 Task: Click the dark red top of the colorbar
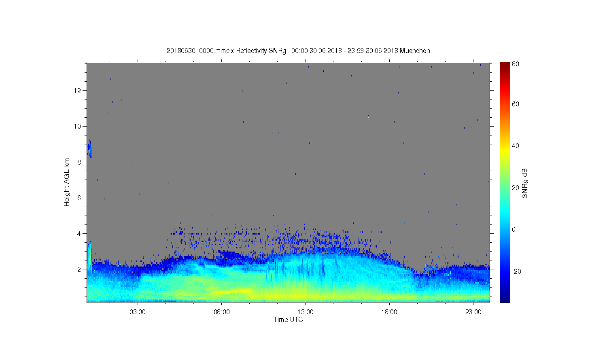[505, 65]
